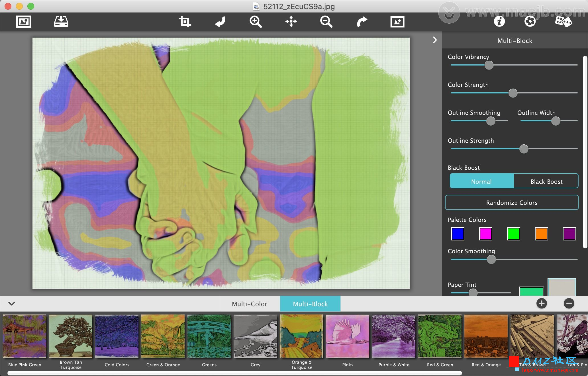Apply the Purple & White preset
The image size is (588, 376).
click(394, 336)
